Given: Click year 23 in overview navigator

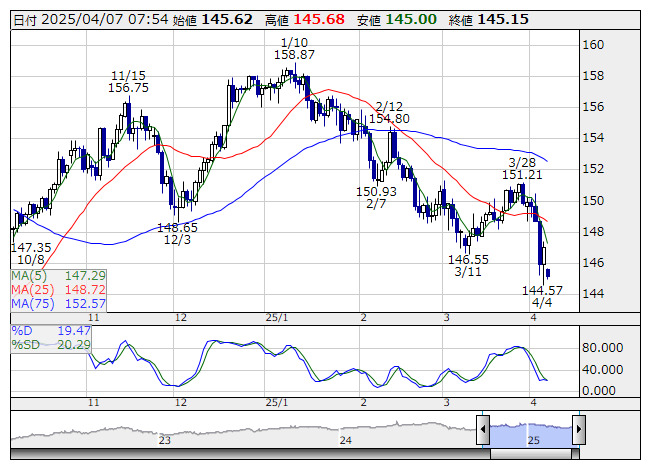Looking at the screenshot, I should (x=164, y=440).
